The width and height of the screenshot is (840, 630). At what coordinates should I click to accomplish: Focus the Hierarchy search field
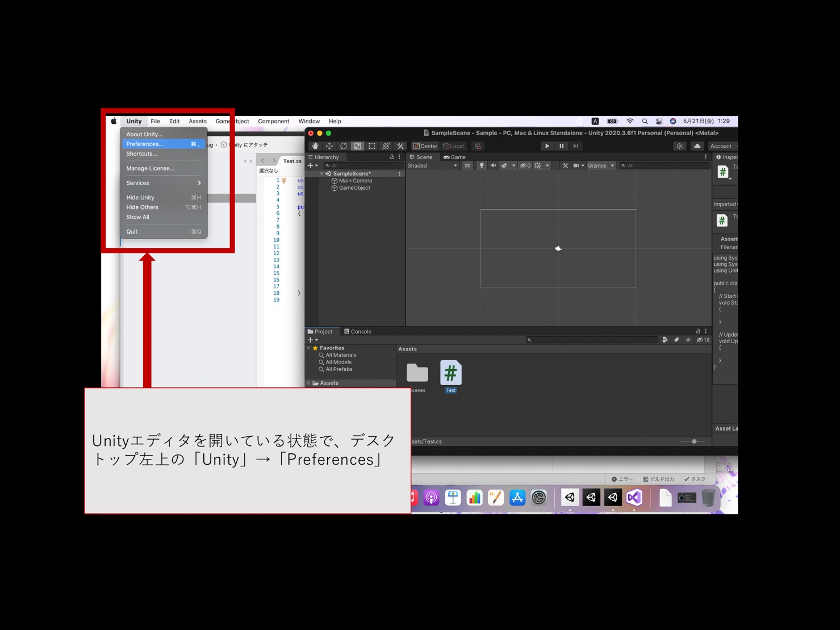coord(363,166)
